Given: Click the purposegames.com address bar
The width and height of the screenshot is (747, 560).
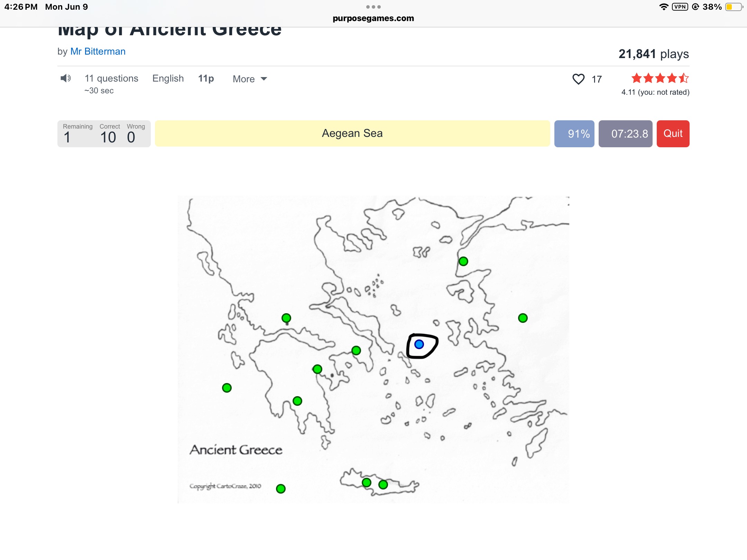Looking at the screenshot, I should click(373, 18).
